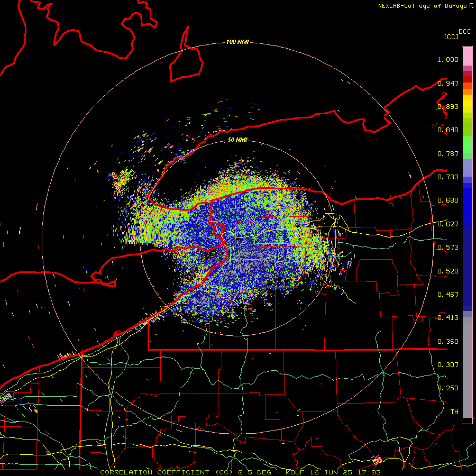The height and width of the screenshot is (476, 476).
Task: Click the 0.680 scale value
Action: (448, 200)
